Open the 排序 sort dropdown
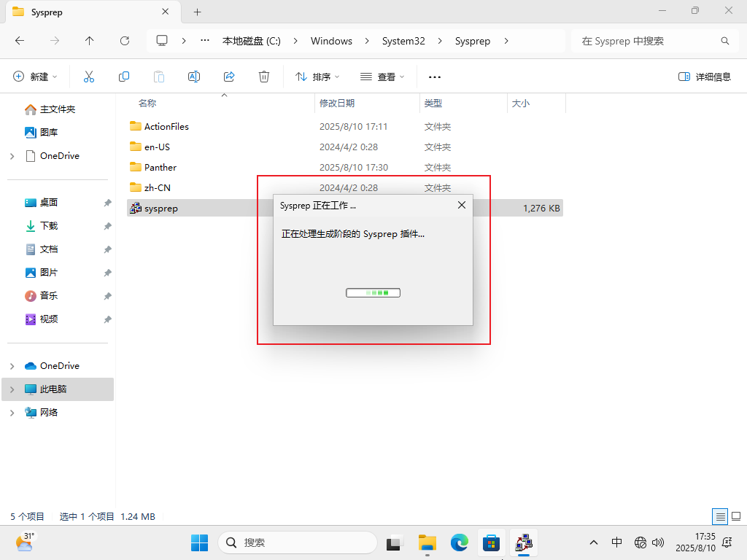Image resolution: width=747 pixels, height=560 pixels. tap(317, 77)
